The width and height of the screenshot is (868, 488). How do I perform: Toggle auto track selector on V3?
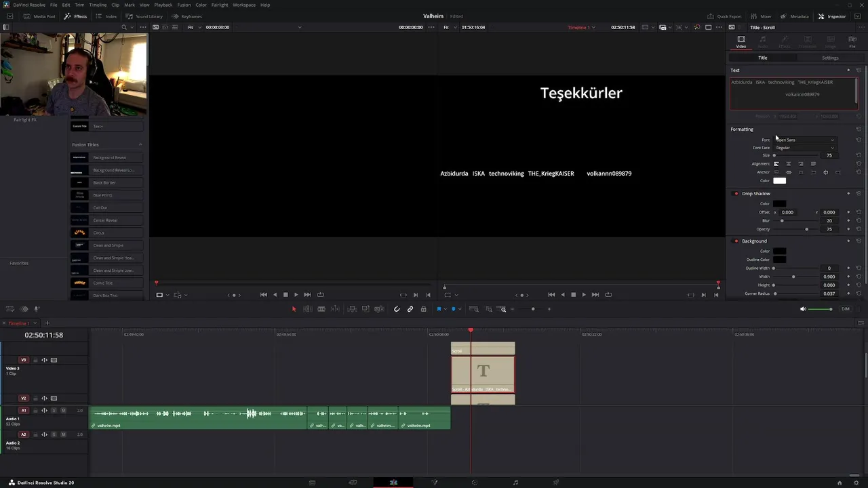tap(45, 360)
